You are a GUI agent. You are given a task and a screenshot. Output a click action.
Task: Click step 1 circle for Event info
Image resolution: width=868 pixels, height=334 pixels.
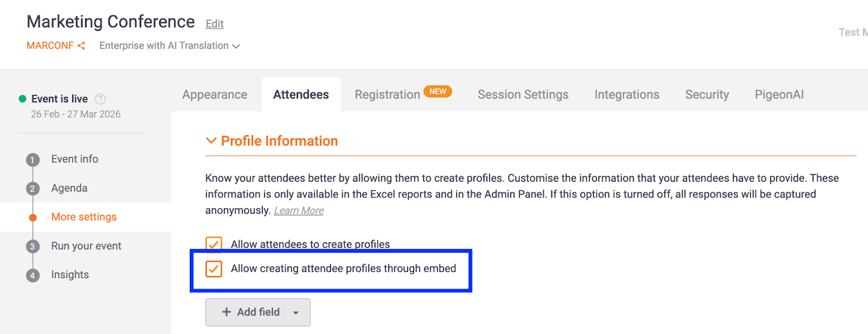(33, 160)
